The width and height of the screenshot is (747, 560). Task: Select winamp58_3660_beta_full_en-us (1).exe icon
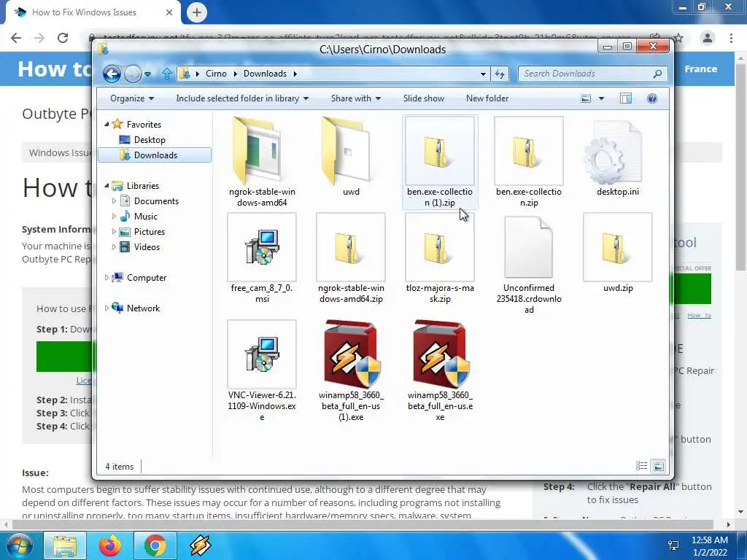point(352,354)
